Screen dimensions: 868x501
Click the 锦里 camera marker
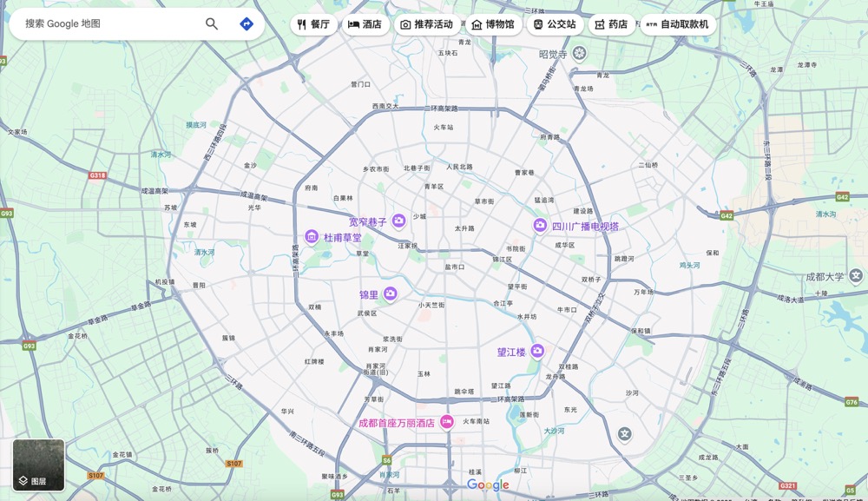click(391, 293)
